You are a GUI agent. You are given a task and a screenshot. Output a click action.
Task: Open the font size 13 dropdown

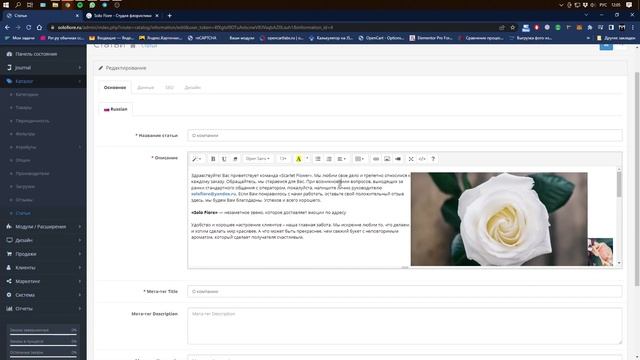tap(283, 159)
